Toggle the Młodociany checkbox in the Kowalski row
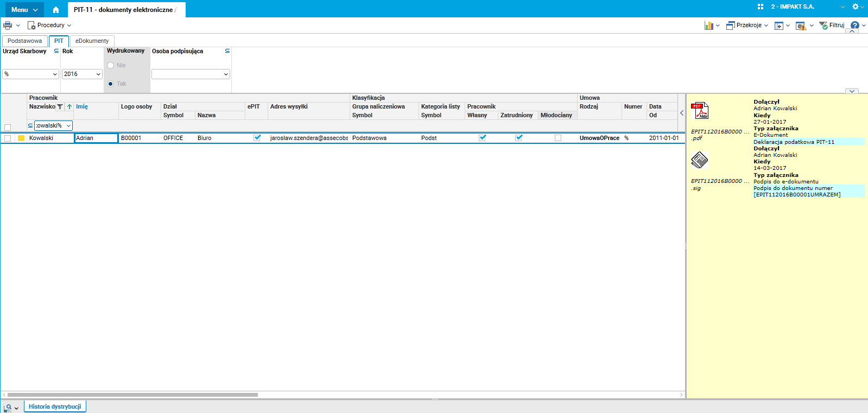868x413 pixels. [558, 138]
